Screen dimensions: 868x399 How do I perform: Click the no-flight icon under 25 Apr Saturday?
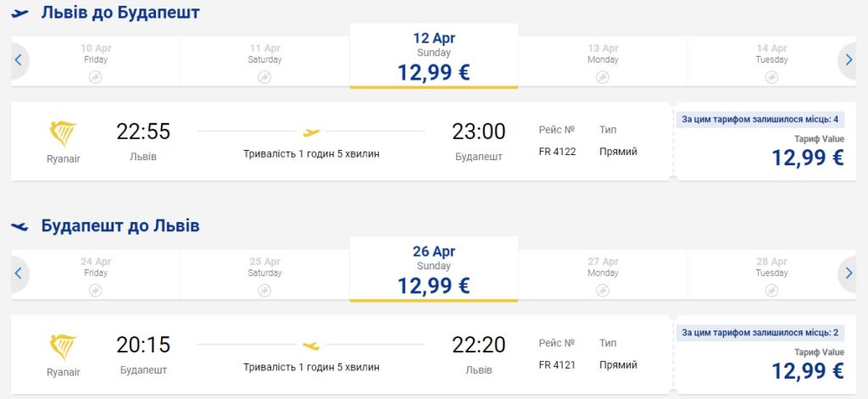pos(264,291)
